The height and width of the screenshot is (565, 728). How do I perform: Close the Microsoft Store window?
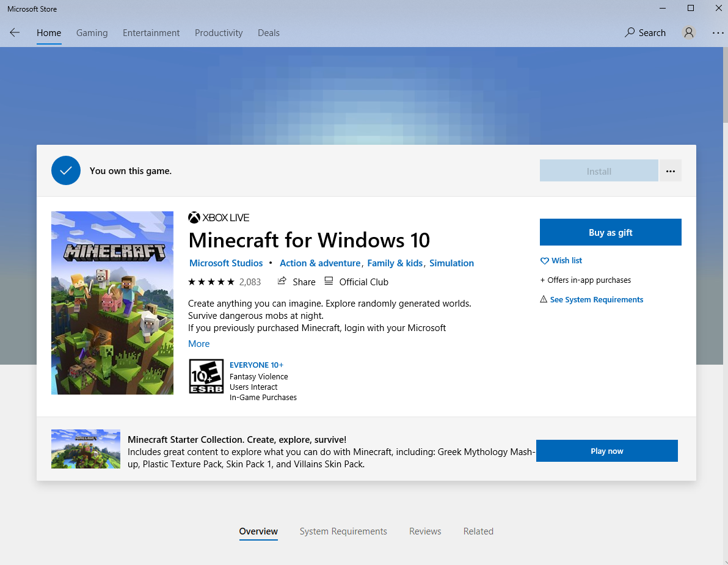pos(718,9)
